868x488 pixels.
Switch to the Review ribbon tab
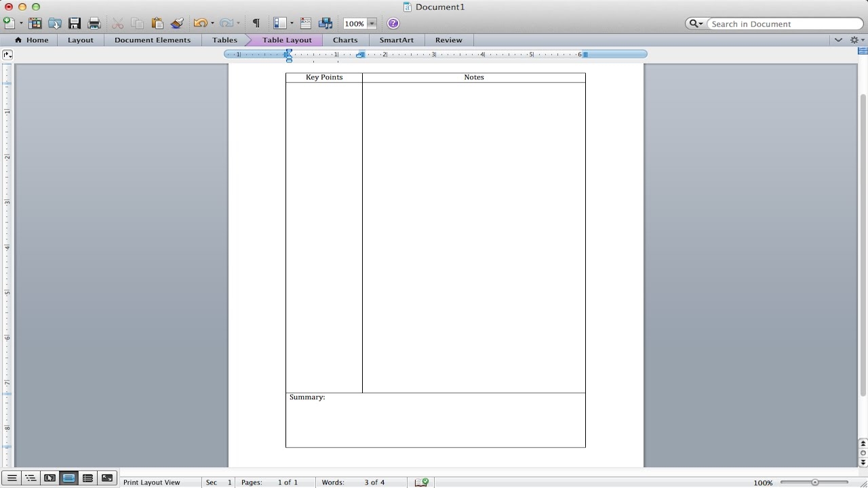pos(448,40)
